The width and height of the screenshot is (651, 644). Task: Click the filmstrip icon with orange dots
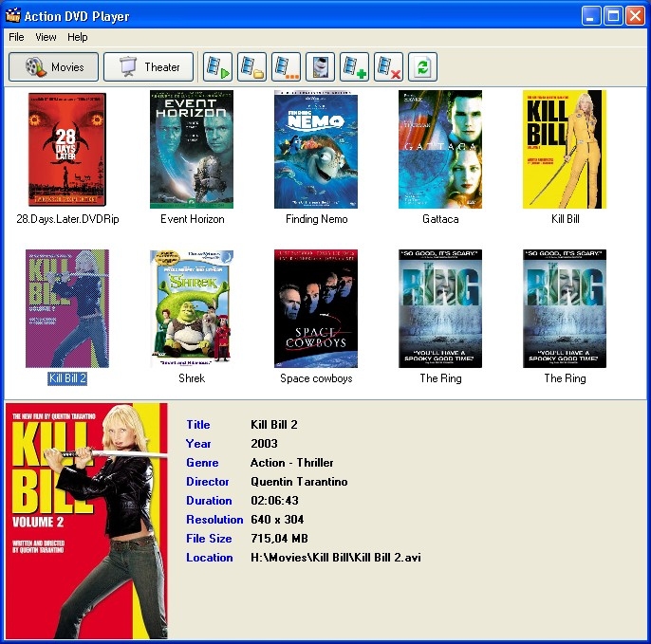(x=286, y=66)
